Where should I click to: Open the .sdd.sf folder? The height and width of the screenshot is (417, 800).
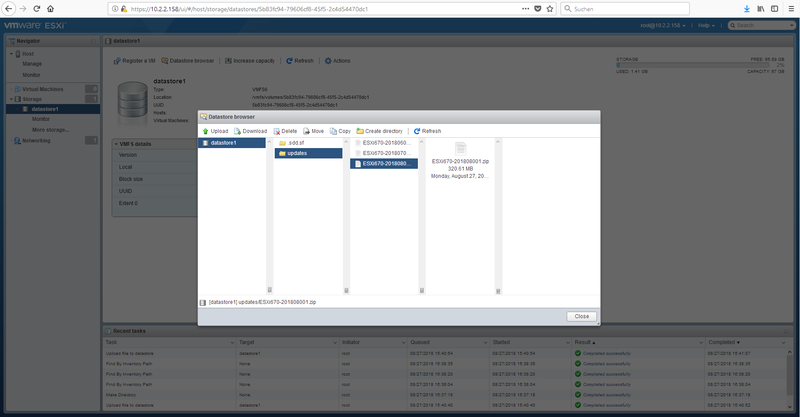pyautogui.click(x=308, y=143)
